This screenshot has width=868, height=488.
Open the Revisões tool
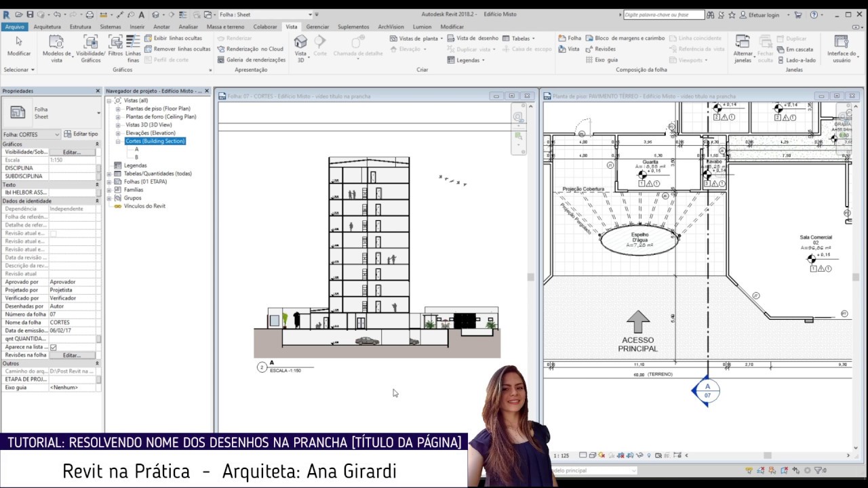[x=600, y=49]
